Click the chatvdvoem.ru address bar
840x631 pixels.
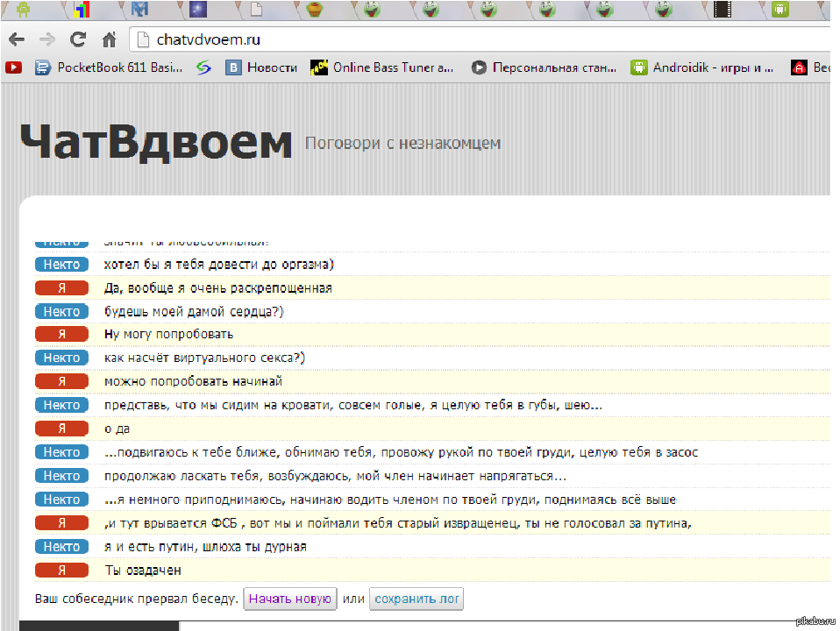click(x=438, y=39)
